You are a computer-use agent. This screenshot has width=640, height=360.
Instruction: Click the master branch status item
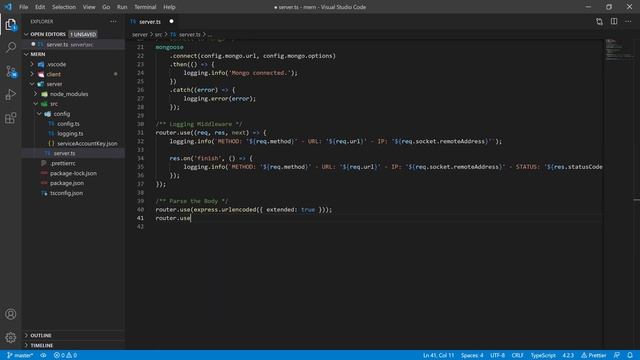(20, 355)
